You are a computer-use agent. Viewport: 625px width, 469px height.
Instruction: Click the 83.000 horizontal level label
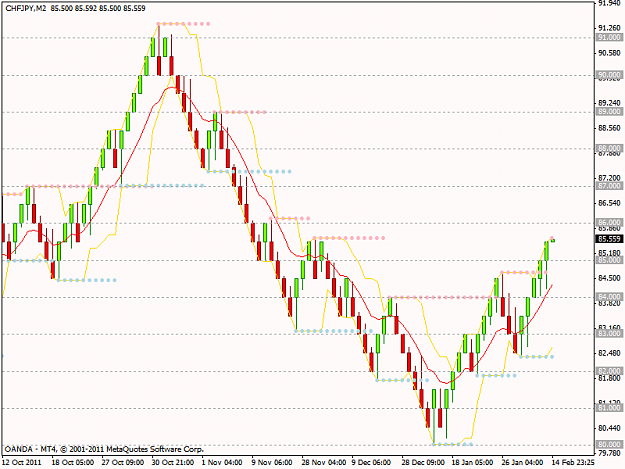tap(609, 334)
